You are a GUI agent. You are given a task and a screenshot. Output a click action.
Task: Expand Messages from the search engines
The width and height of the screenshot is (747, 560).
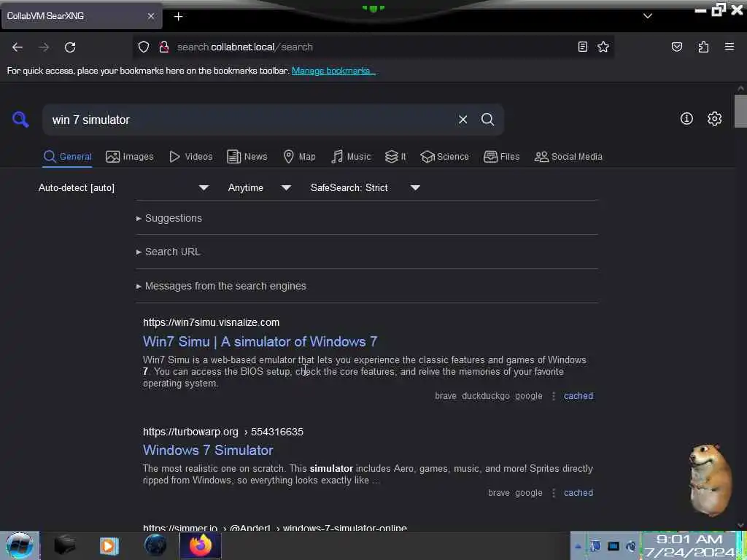click(x=221, y=286)
